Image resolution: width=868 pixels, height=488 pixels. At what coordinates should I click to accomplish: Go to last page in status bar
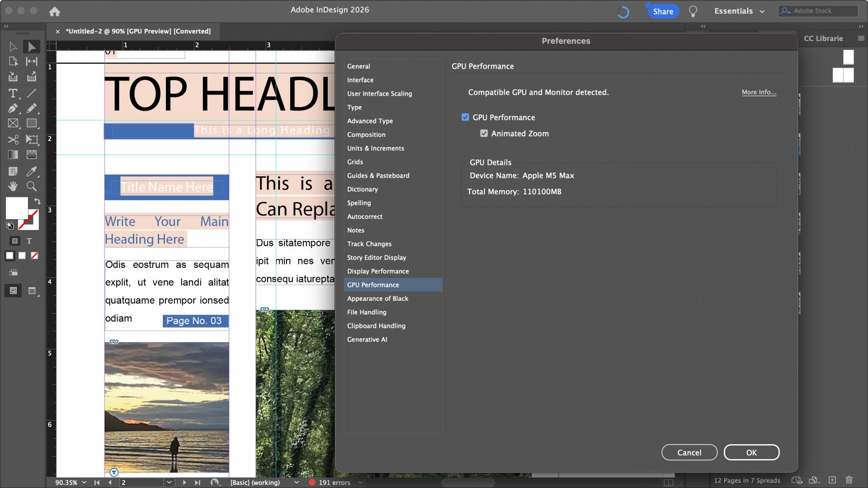[198, 483]
